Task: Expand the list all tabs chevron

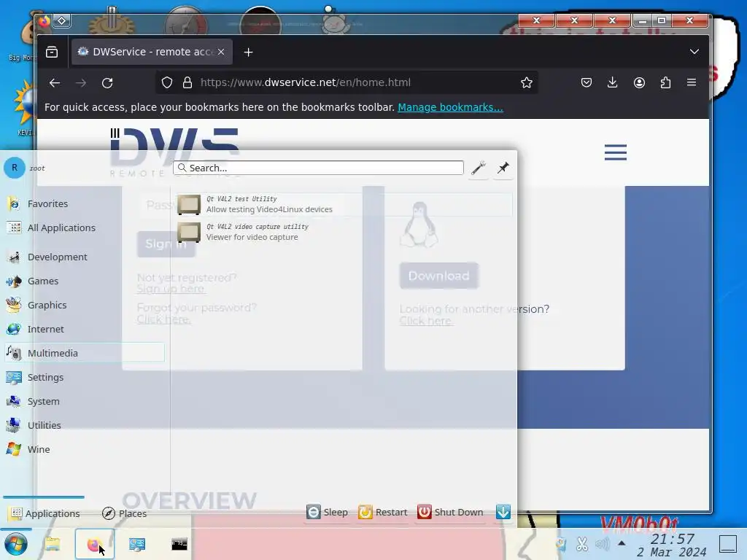Action: click(x=694, y=52)
